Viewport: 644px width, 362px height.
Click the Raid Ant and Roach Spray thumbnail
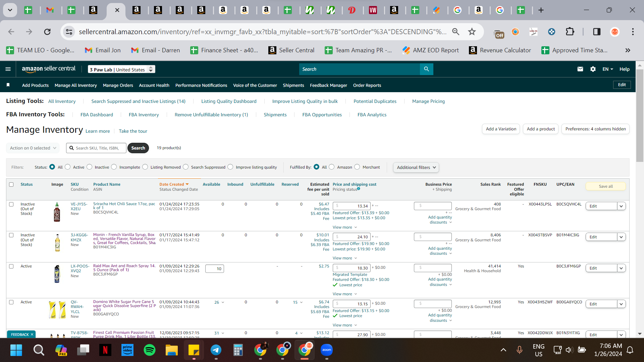pos(57,274)
